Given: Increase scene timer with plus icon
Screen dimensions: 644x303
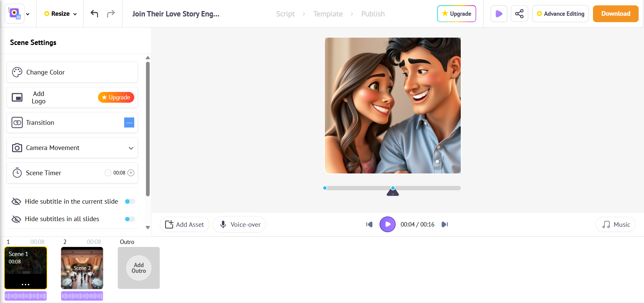Looking at the screenshot, I should click(x=131, y=173).
